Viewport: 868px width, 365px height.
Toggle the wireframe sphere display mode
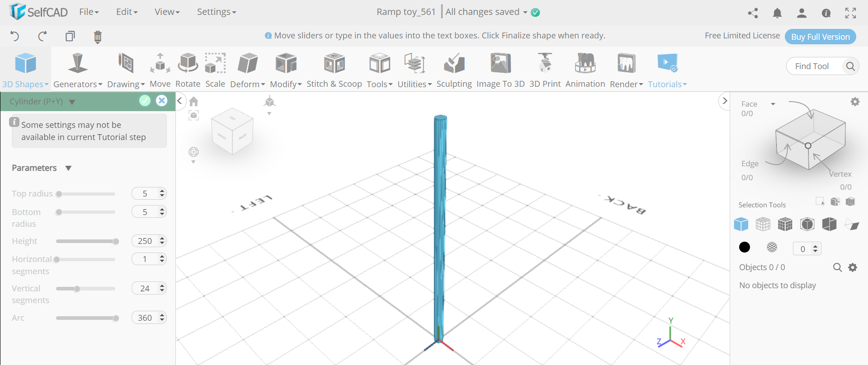pos(772,247)
